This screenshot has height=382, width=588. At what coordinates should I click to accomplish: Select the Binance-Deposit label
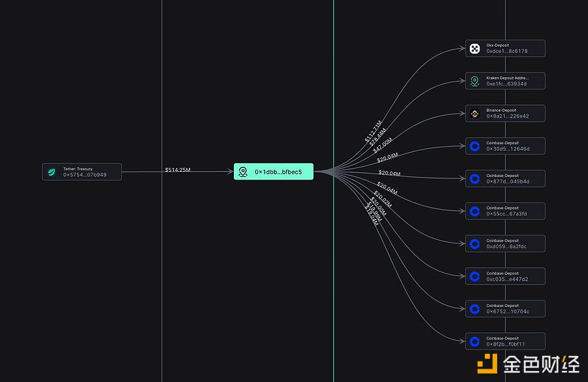[x=501, y=110]
